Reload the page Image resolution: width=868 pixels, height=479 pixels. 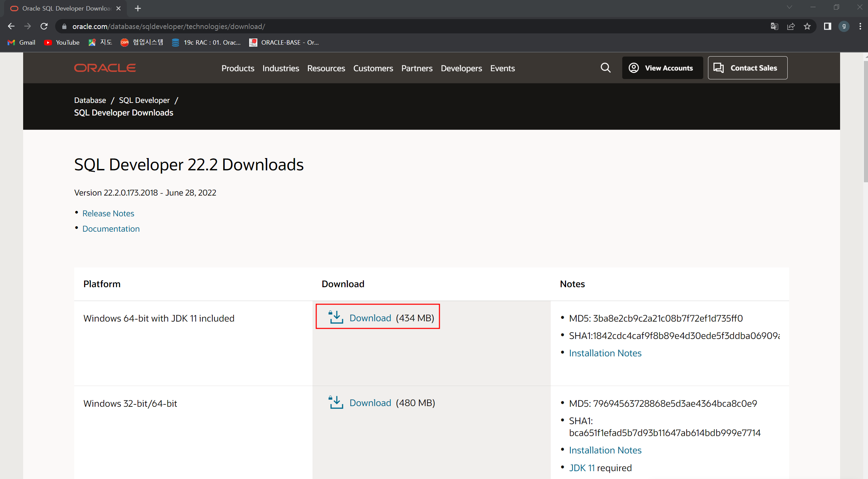(x=44, y=27)
